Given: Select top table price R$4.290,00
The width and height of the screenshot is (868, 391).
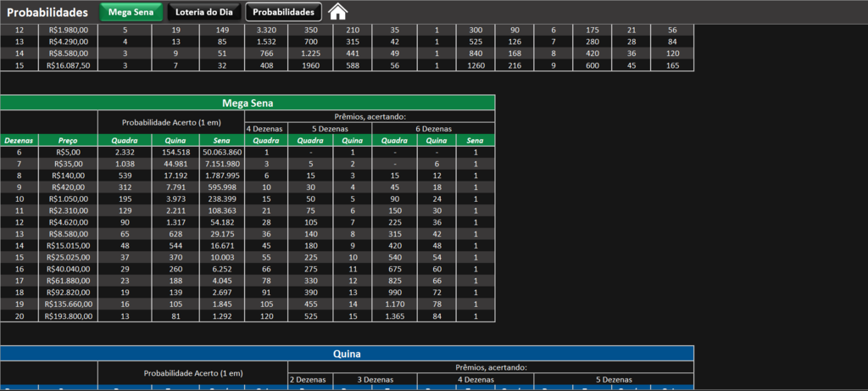Looking at the screenshot, I should [68, 42].
